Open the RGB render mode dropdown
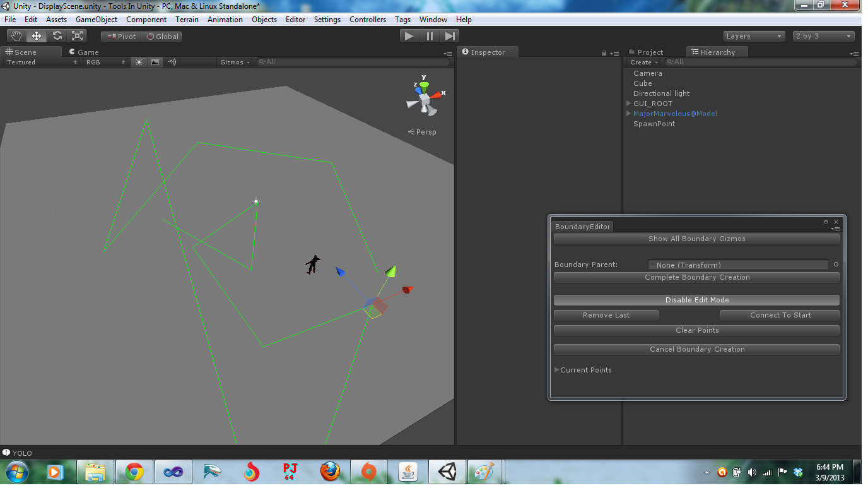This screenshot has height=500, width=868. [x=106, y=62]
